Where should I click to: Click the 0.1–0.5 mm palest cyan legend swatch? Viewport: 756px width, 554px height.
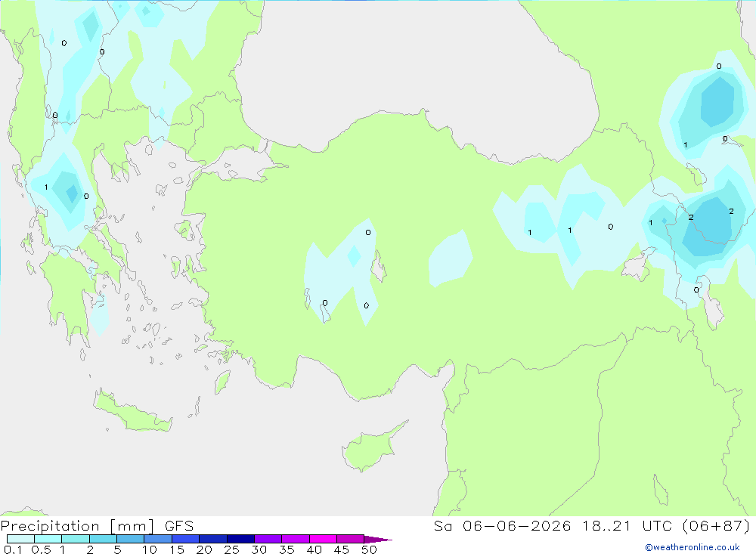point(20,539)
